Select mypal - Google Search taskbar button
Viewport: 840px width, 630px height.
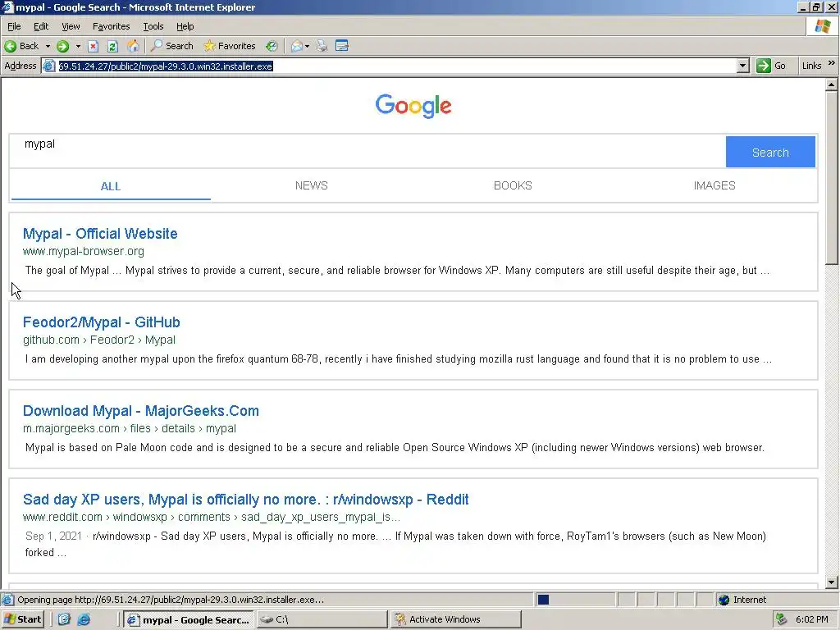coord(189,619)
